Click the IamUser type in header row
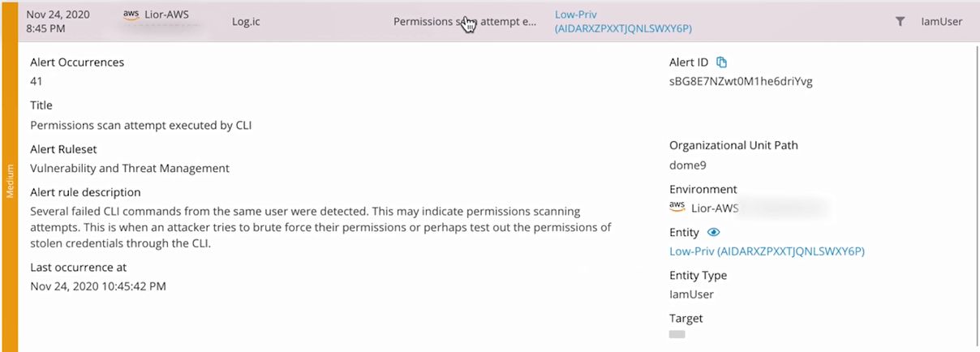 click(942, 22)
